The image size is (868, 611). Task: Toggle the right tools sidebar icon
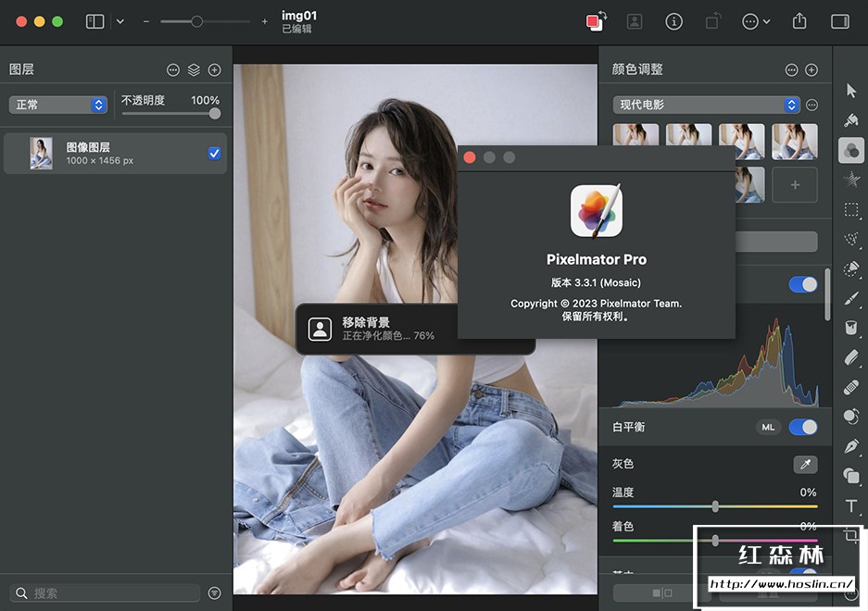coord(840,21)
